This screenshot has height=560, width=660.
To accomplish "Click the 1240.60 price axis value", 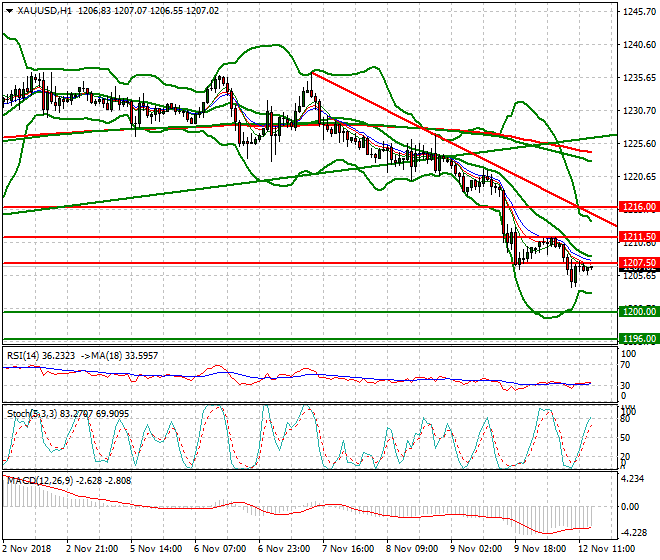I will [x=639, y=45].
